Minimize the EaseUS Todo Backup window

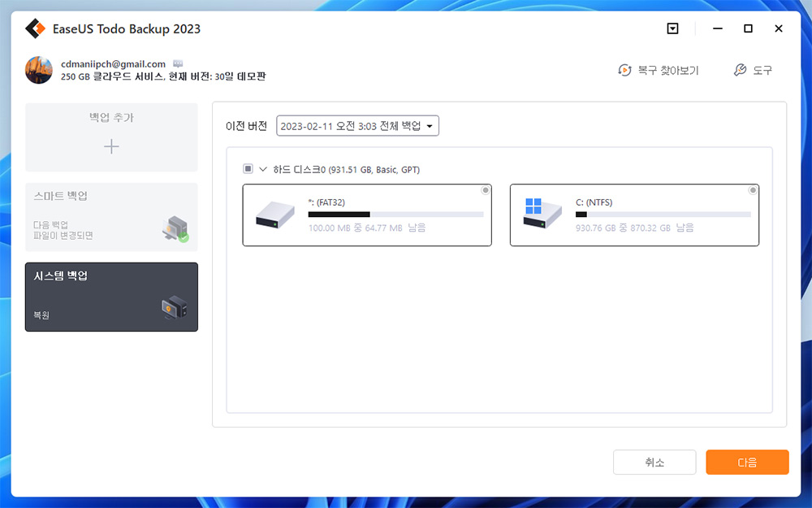(717, 28)
